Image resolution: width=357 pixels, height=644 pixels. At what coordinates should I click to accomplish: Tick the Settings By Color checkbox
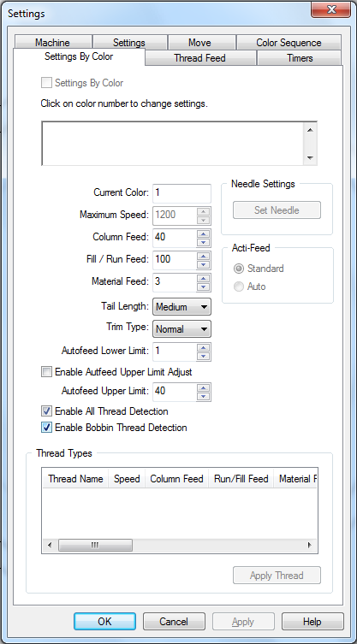coord(47,83)
